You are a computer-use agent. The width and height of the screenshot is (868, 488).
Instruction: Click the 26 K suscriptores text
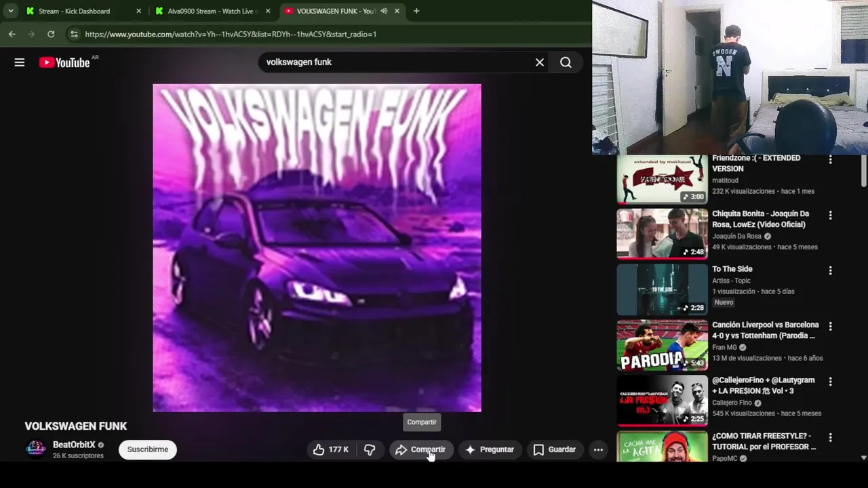(x=78, y=456)
